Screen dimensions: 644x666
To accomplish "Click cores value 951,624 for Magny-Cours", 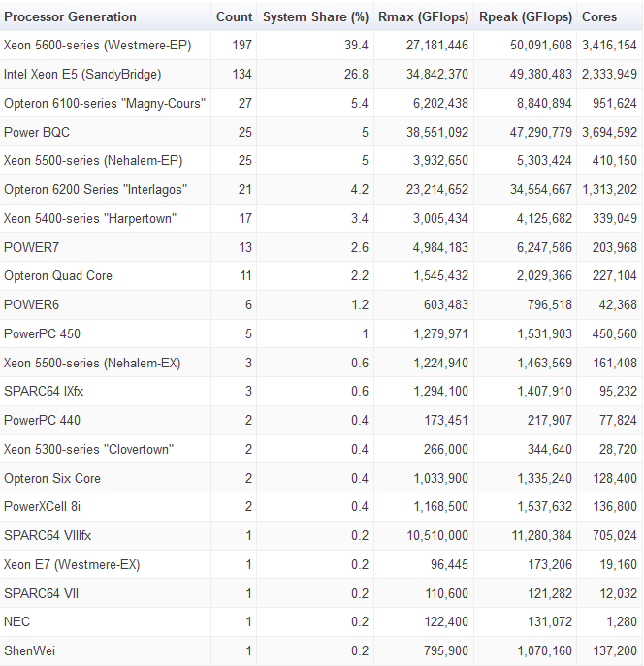I will tap(615, 103).
